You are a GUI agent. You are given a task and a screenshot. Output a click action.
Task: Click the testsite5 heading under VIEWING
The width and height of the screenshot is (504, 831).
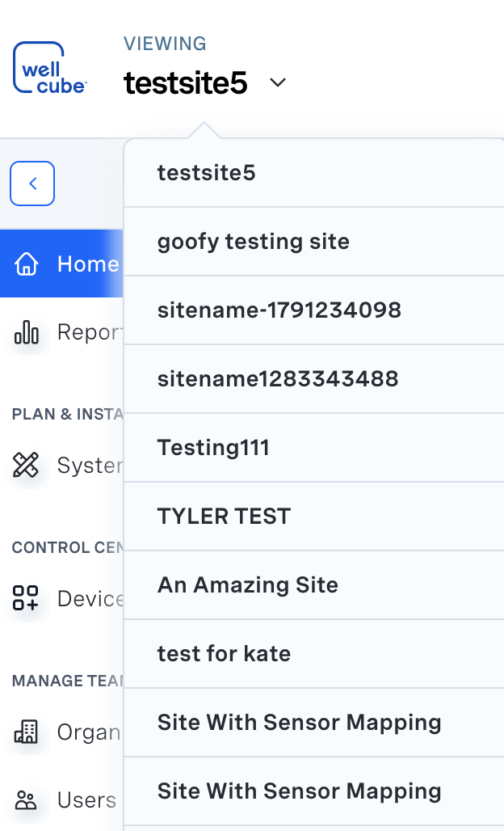pos(185,82)
